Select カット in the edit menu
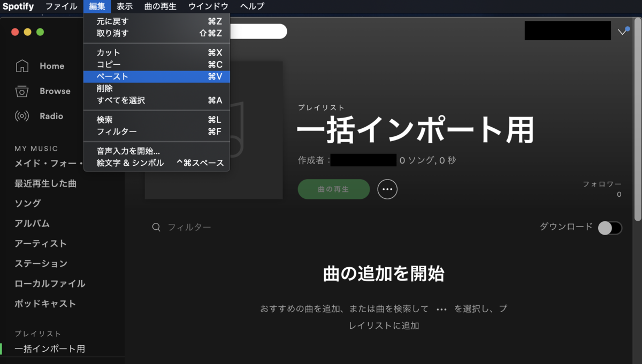This screenshot has width=642, height=364. coord(157,52)
